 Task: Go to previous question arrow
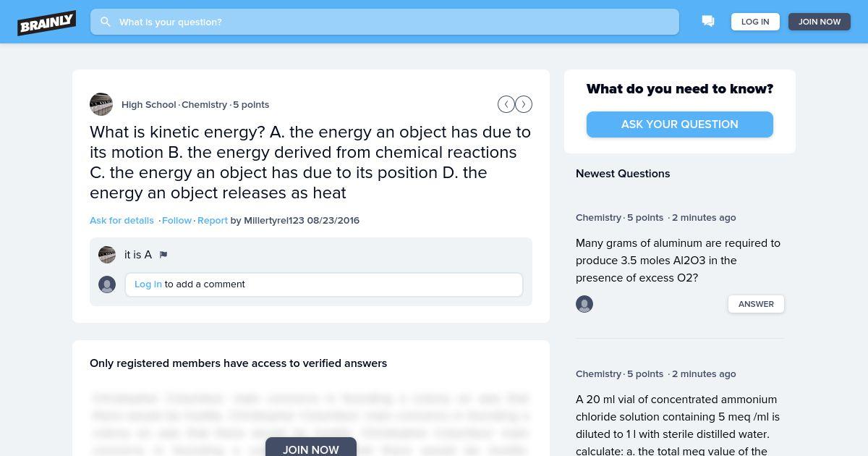pos(506,104)
